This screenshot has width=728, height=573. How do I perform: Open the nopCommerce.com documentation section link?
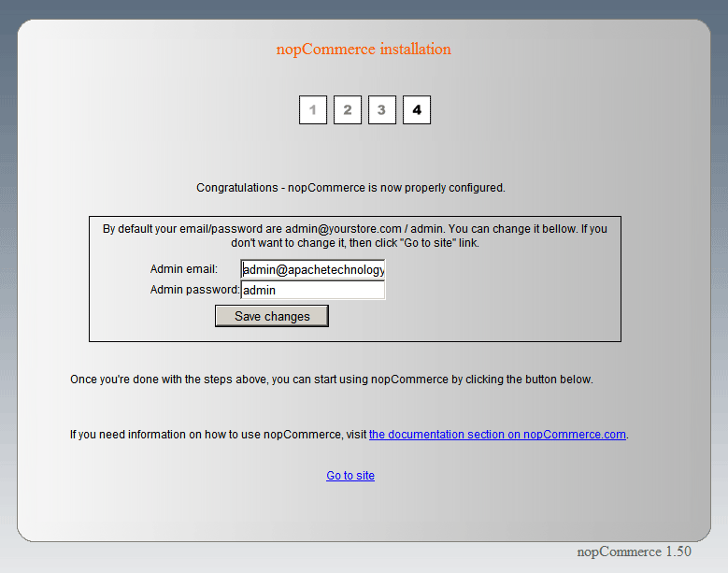[x=497, y=435]
